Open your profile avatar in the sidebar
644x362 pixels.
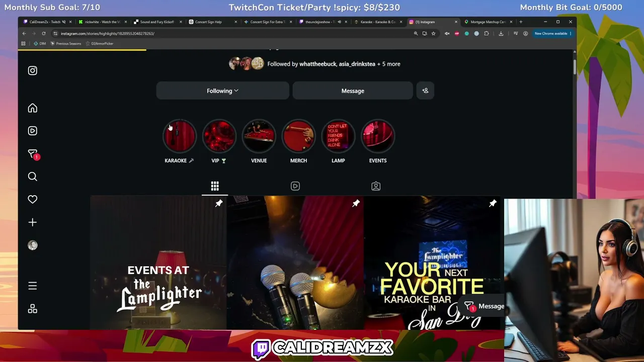tap(33, 245)
